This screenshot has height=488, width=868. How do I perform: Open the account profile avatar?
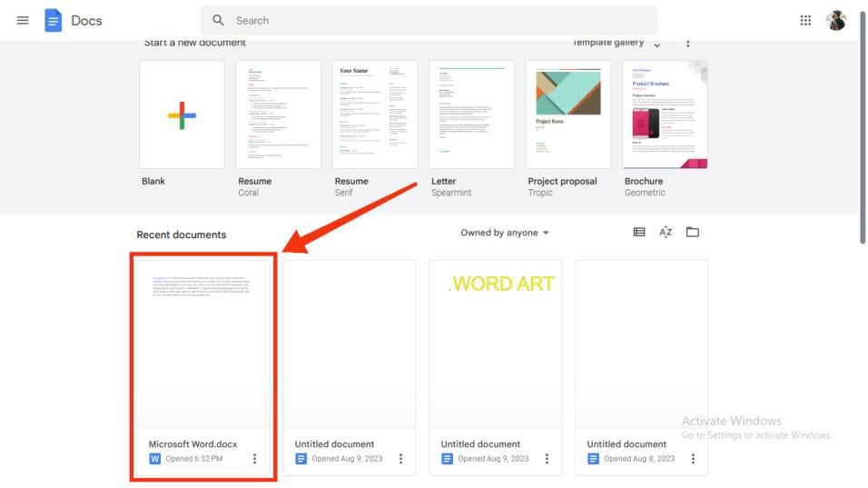[x=836, y=21]
